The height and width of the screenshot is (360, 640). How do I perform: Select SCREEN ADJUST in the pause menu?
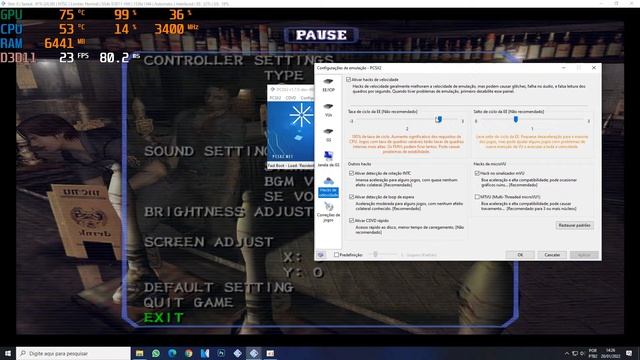pyautogui.click(x=208, y=242)
